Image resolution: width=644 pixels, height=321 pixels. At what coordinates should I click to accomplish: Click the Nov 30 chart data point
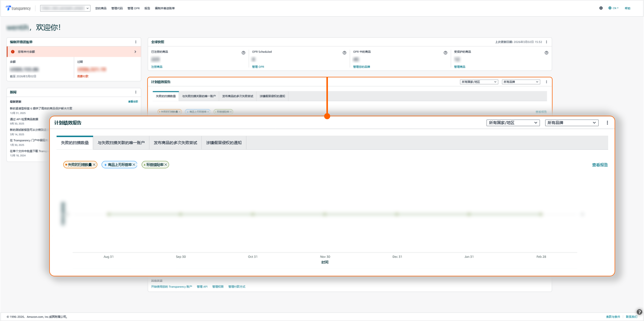pyautogui.click(x=325, y=214)
